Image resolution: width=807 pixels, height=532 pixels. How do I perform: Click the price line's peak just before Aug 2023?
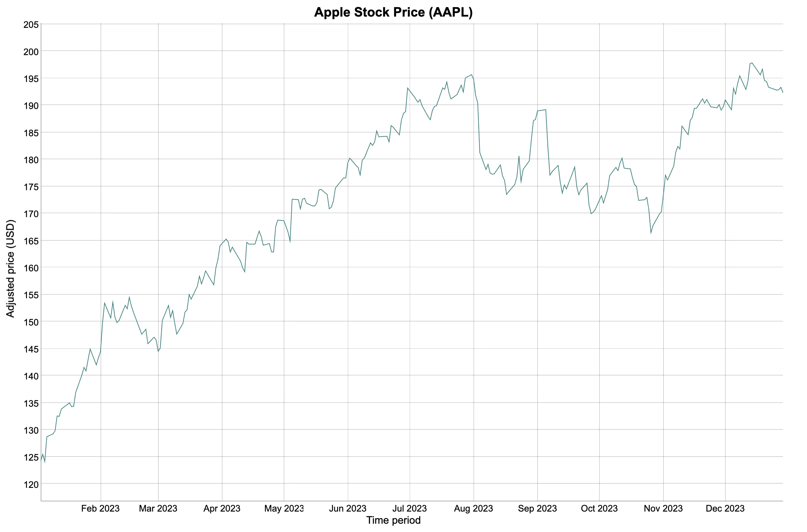[x=471, y=75]
